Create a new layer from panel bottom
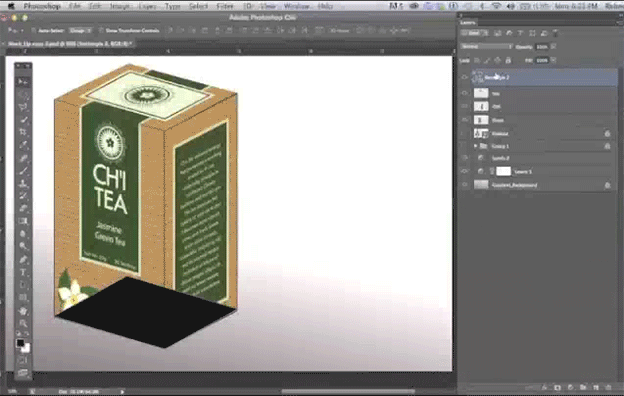Image resolution: width=624 pixels, height=396 pixels. click(x=596, y=387)
